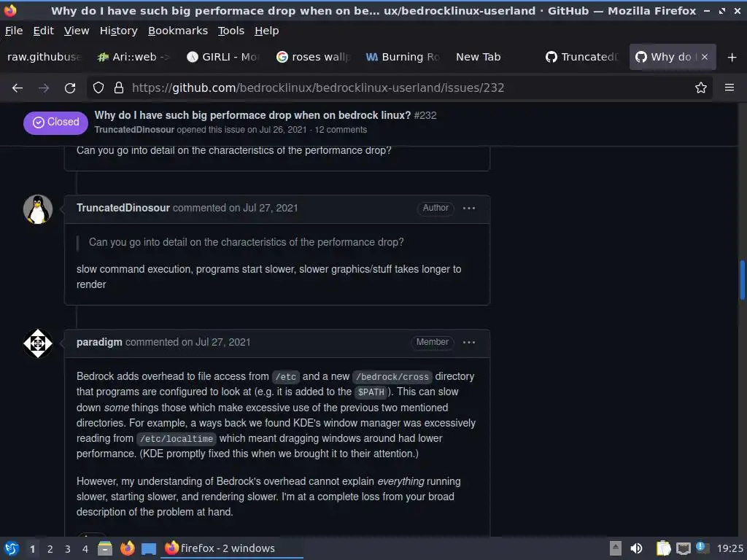Click the URL address bar
This screenshot has width=747, height=560.
(399, 87)
